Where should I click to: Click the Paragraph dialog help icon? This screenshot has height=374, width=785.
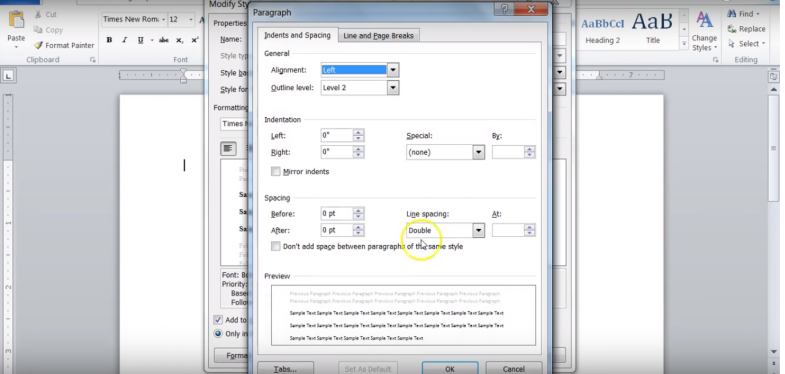[x=504, y=10]
